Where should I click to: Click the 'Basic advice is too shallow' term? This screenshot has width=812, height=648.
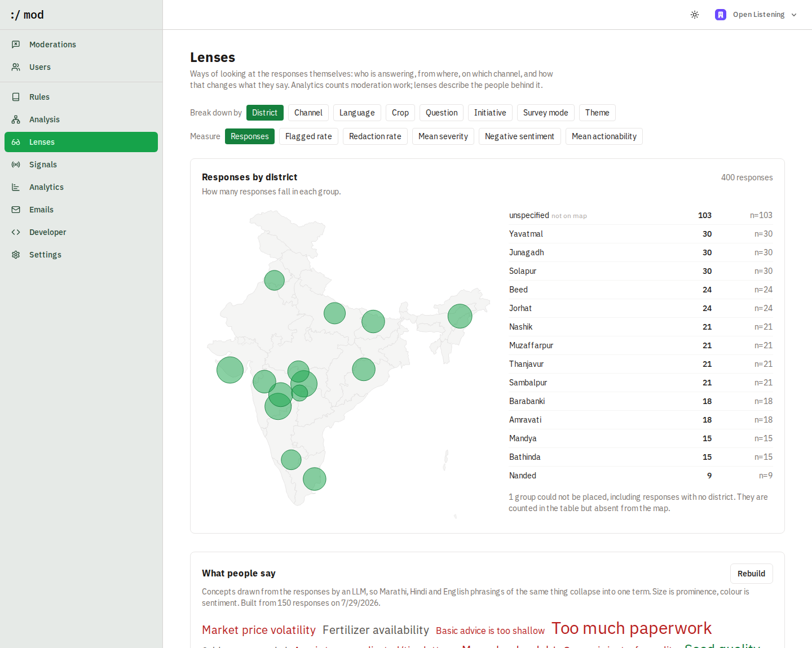click(x=490, y=631)
